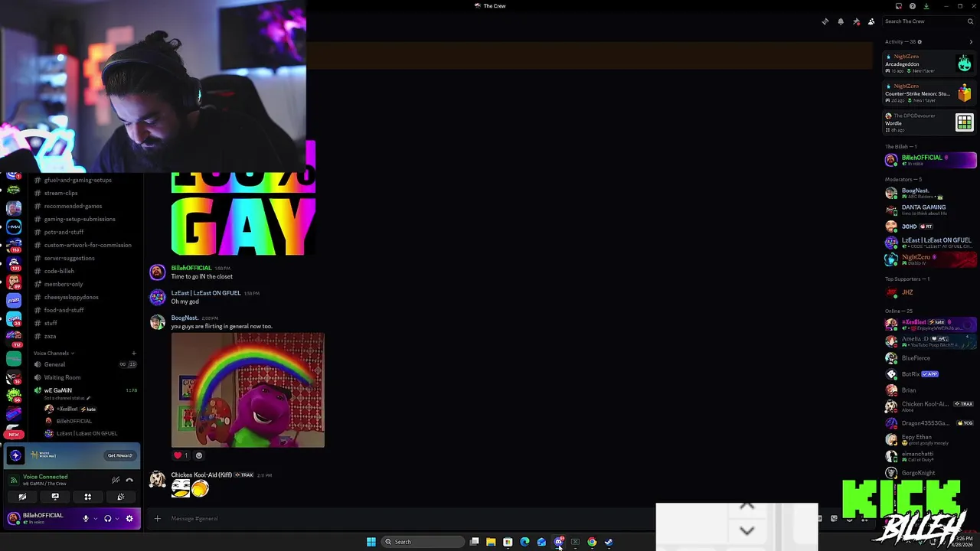The height and width of the screenshot is (551, 980).
Task: Expand the Activity section chevron
Action: click(971, 42)
